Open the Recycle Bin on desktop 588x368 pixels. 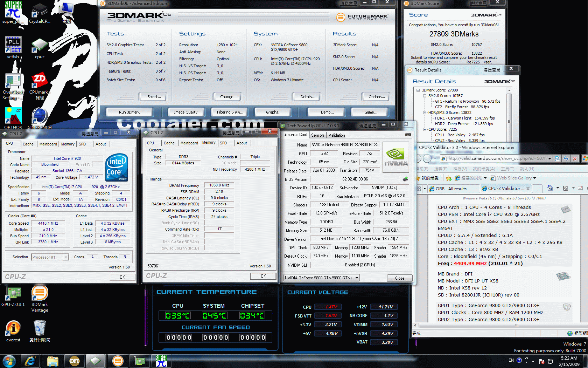point(40,331)
